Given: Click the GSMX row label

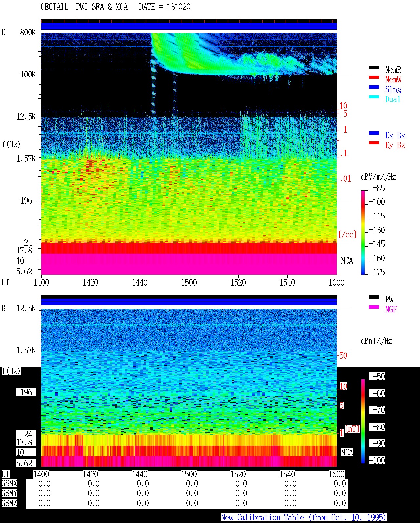Looking at the screenshot, I should pyautogui.click(x=9, y=483).
